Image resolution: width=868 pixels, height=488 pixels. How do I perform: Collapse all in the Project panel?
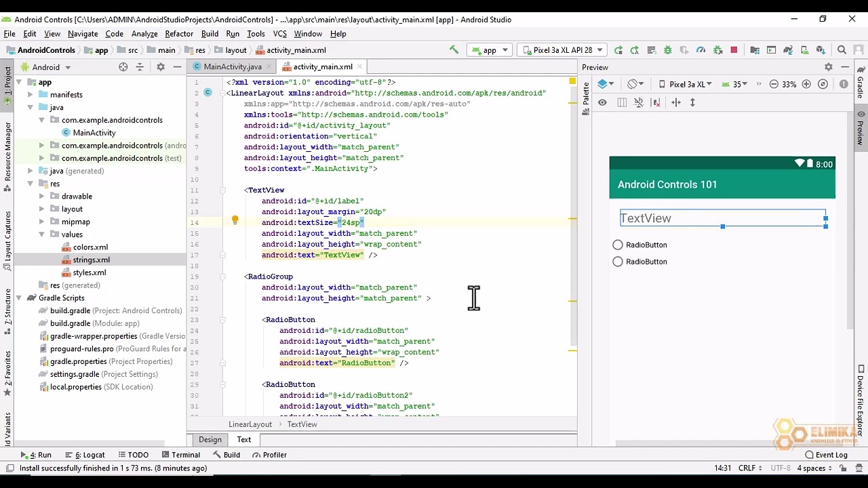pos(140,67)
